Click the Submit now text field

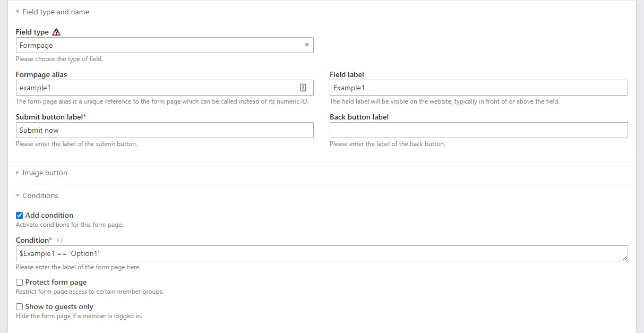click(165, 130)
